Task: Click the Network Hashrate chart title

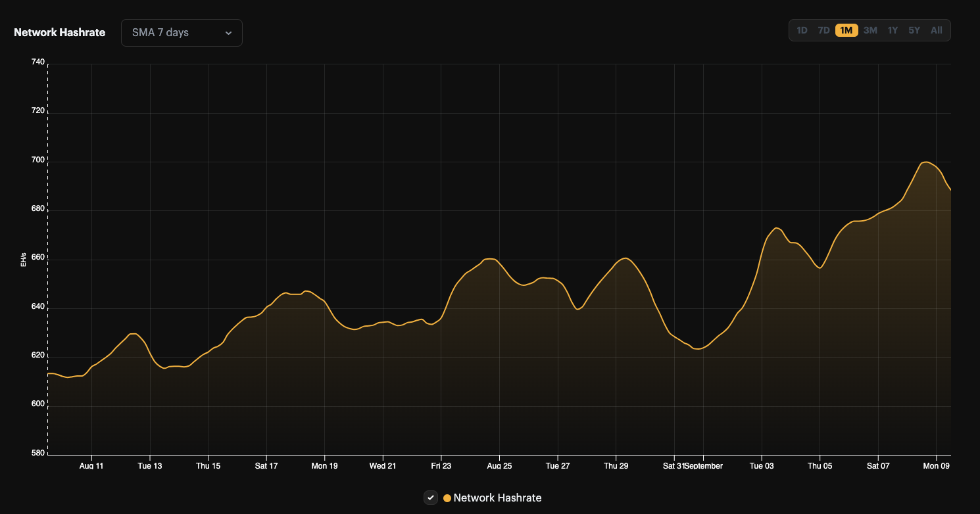Action: tap(59, 33)
